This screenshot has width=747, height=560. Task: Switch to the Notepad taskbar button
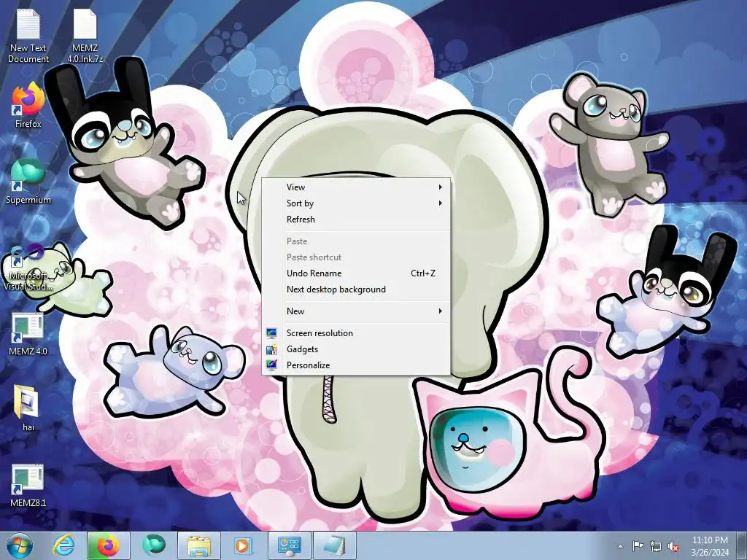[334, 545]
